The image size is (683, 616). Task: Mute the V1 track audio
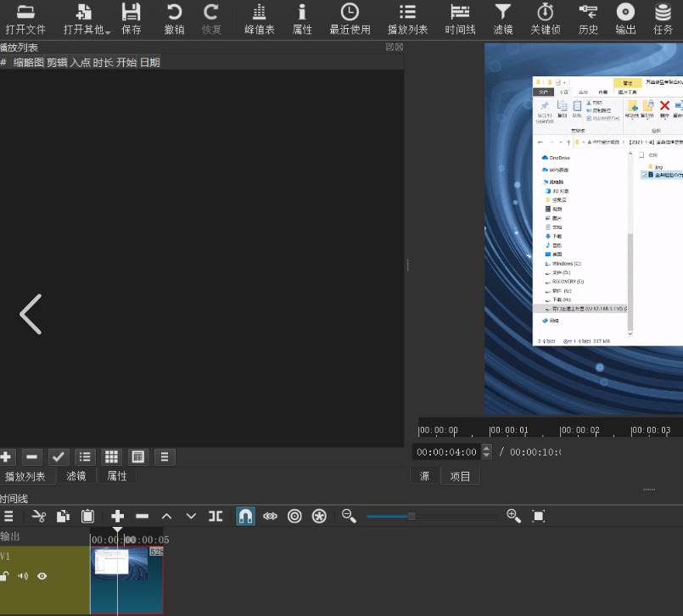23,576
